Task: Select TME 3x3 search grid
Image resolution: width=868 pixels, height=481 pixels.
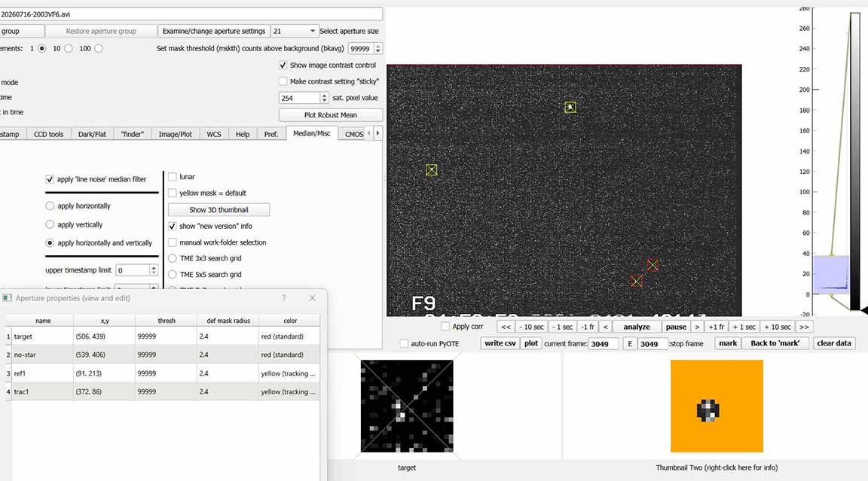Action: [x=172, y=258]
